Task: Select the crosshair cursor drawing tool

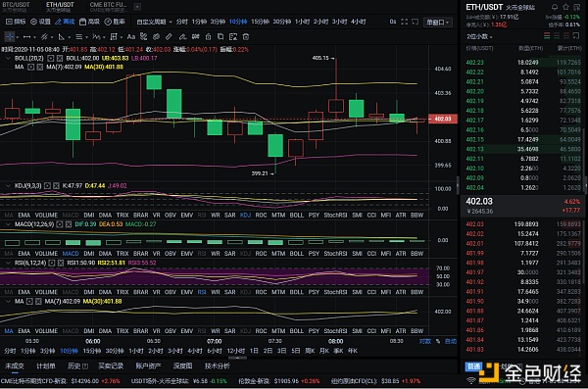Action: (x=9, y=37)
